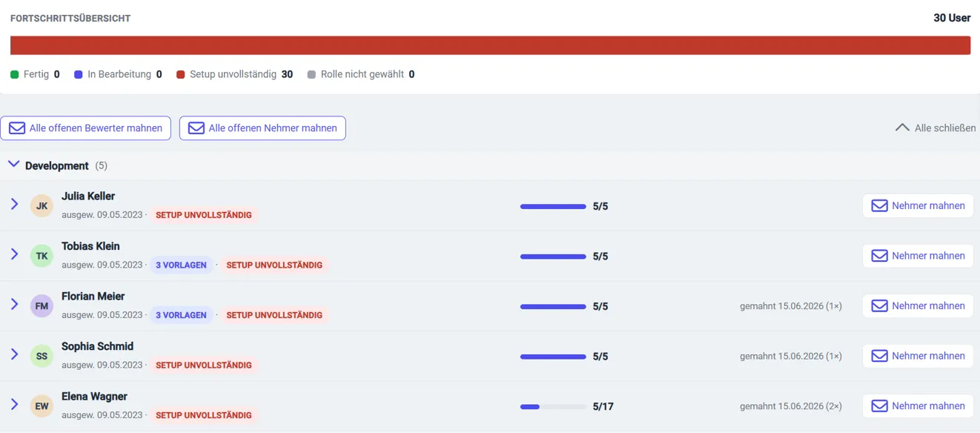
Task: Send Nehmer mahnen reminder to Sophia Schmid
Action: pos(918,356)
